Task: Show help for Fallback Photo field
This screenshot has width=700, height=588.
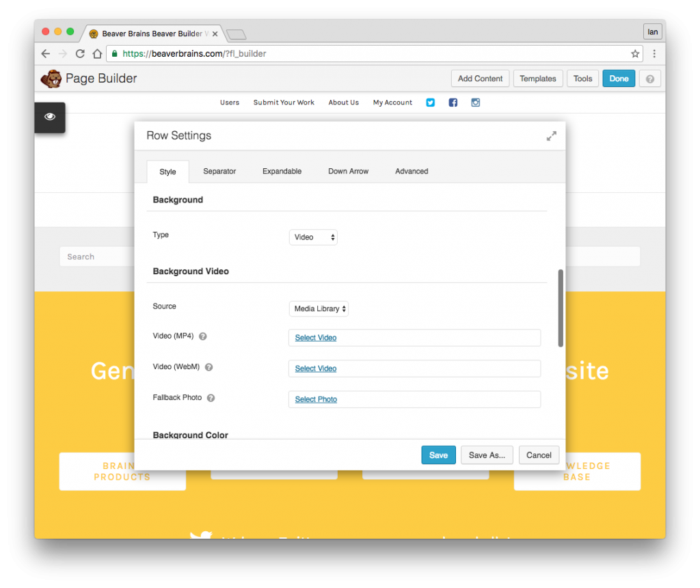Action: (211, 398)
